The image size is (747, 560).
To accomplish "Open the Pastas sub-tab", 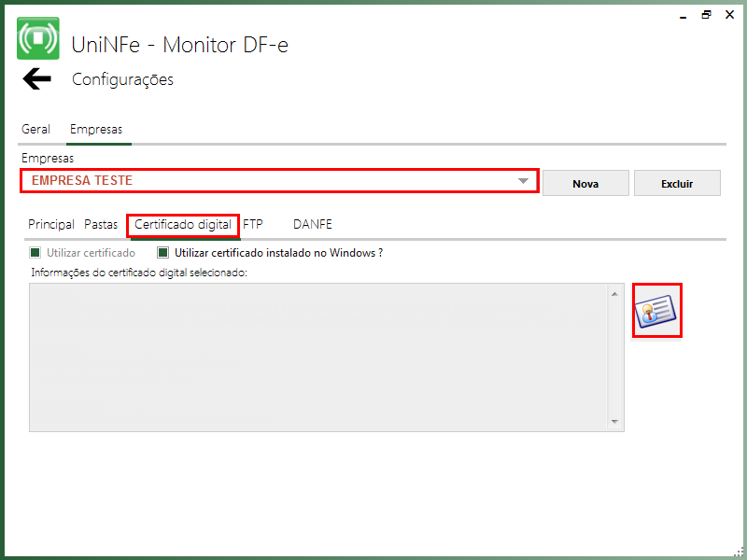I will pyautogui.click(x=101, y=224).
